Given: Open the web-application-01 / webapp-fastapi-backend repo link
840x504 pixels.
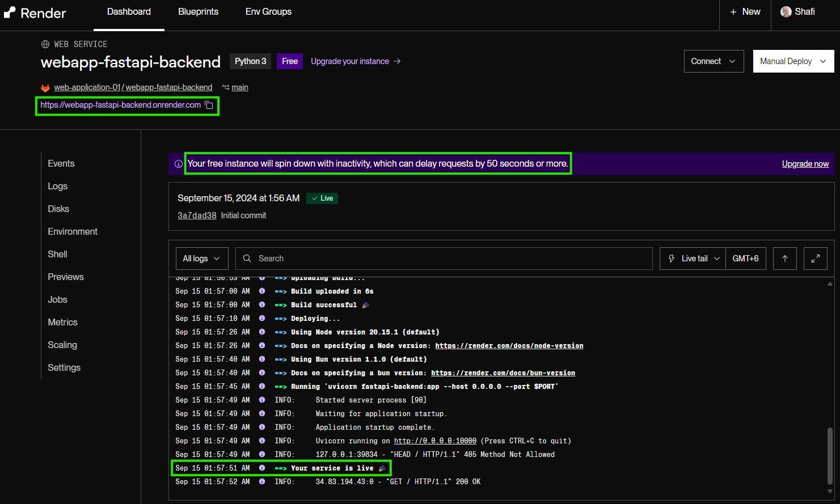Looking at the screenshot, I should (133, 87).
